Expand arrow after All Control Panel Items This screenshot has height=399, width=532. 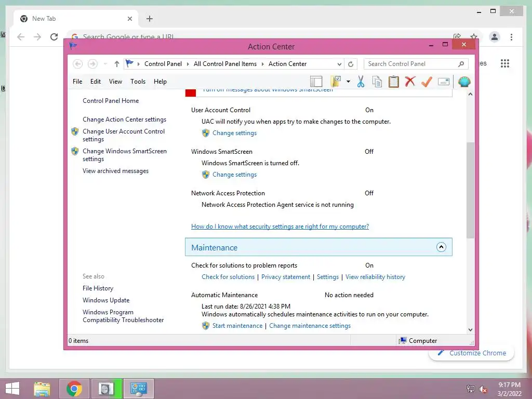click(x=262, y=64)
